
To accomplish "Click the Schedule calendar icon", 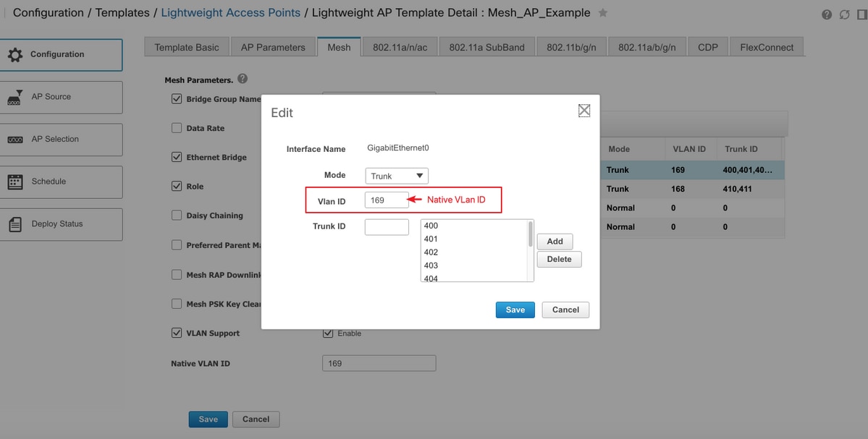I will pyautogui.click(x=15, y=182).
